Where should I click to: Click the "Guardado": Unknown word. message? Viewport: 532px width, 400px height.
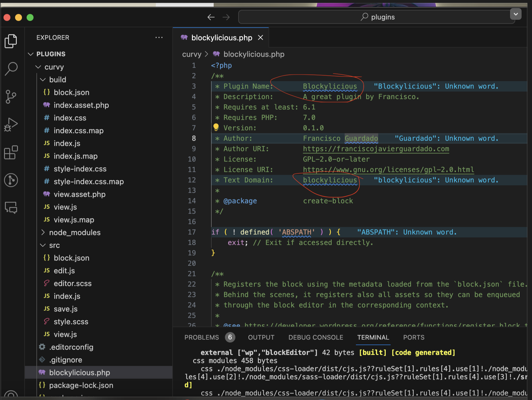(x=447, y=138)
